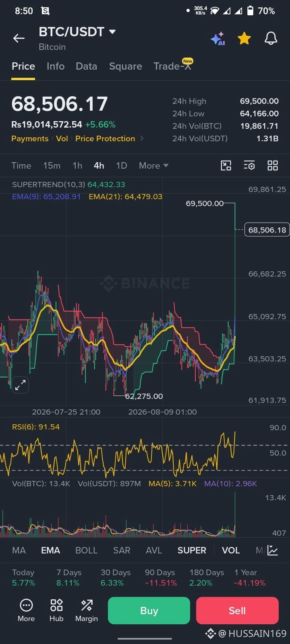
Task: Switch to the Square tab
Action: tap(126, 66)
